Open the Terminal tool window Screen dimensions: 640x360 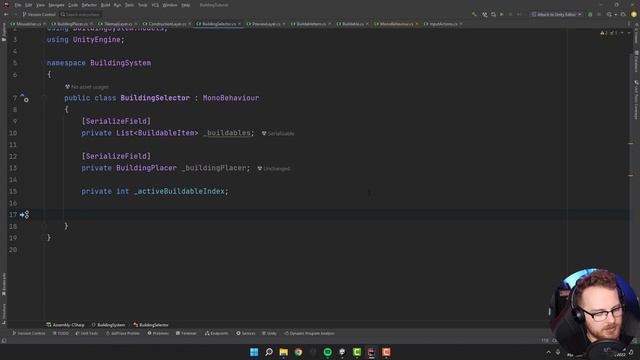pyautogui.click(x=186, y=333)
